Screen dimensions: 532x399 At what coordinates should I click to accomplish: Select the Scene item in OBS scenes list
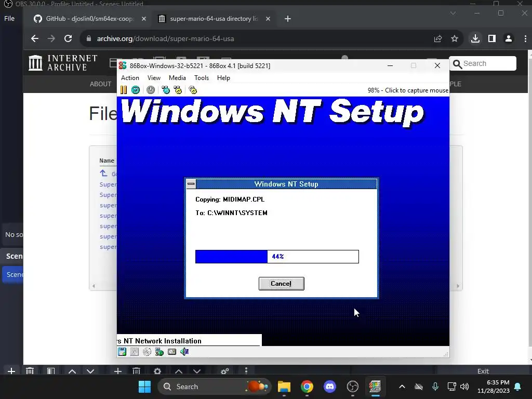13,274
